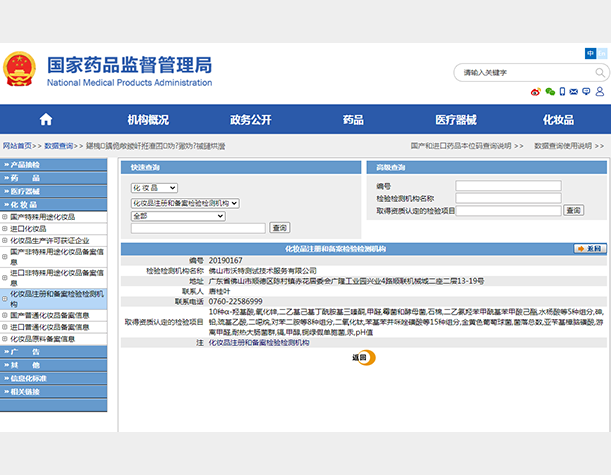Screen dimensions: 611x475
Task: Expand 国产普通化妆品备案信息 item
Action: click(x=5, y=315)
